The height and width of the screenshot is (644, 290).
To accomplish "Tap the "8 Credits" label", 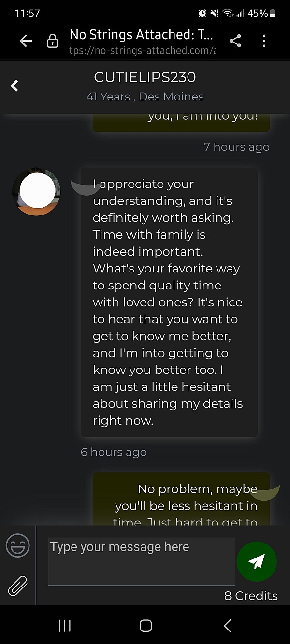I will point(251,596).
